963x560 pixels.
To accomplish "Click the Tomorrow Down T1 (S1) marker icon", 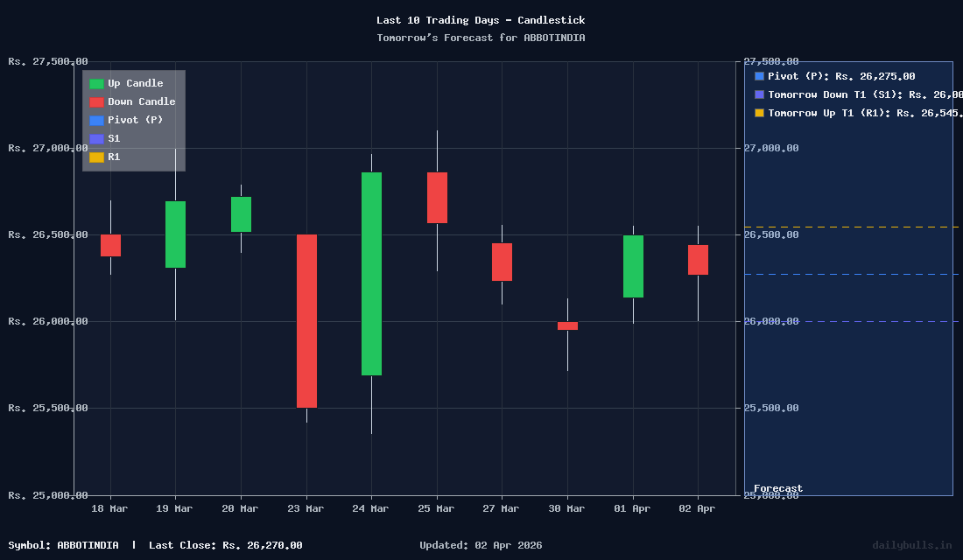I will [x=758, y=94].
